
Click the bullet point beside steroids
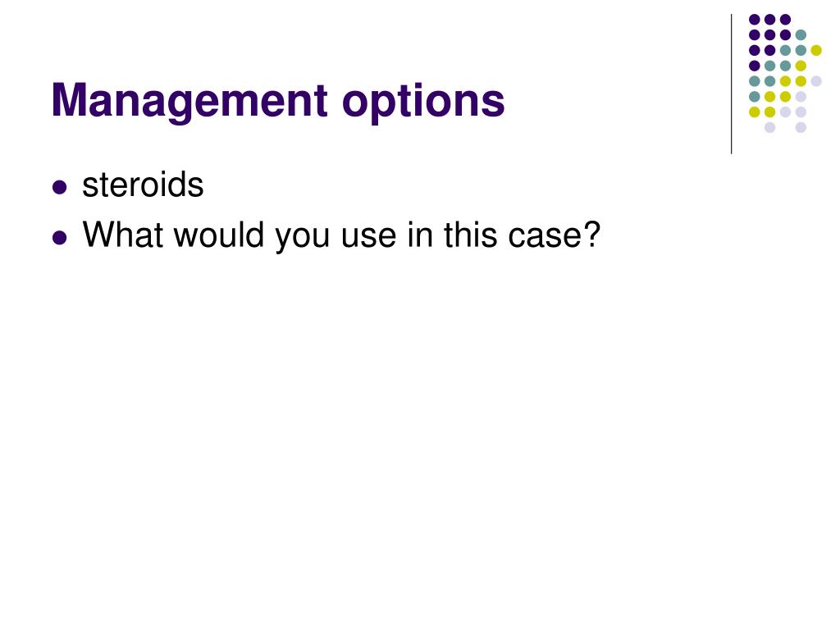tap(59, 187)
